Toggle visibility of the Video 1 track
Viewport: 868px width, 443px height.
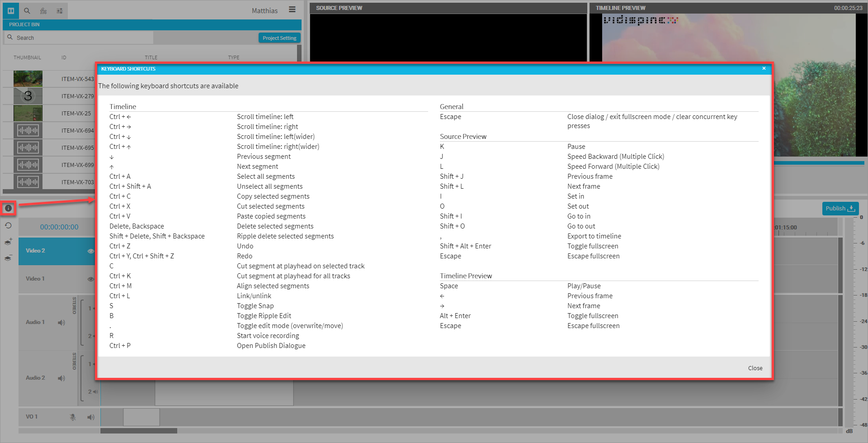coord(90,279)
